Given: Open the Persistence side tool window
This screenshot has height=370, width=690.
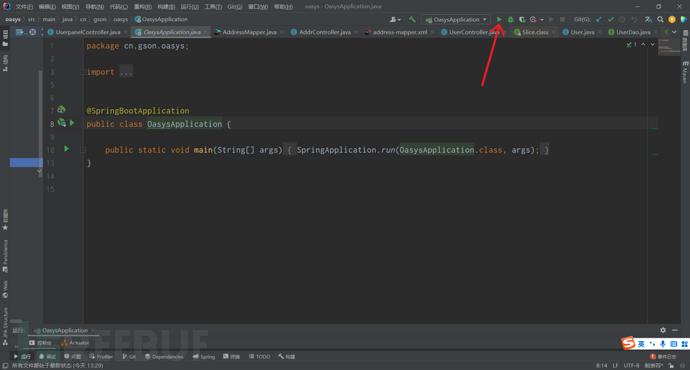Looking at the screenshot, I should [5, 256].
